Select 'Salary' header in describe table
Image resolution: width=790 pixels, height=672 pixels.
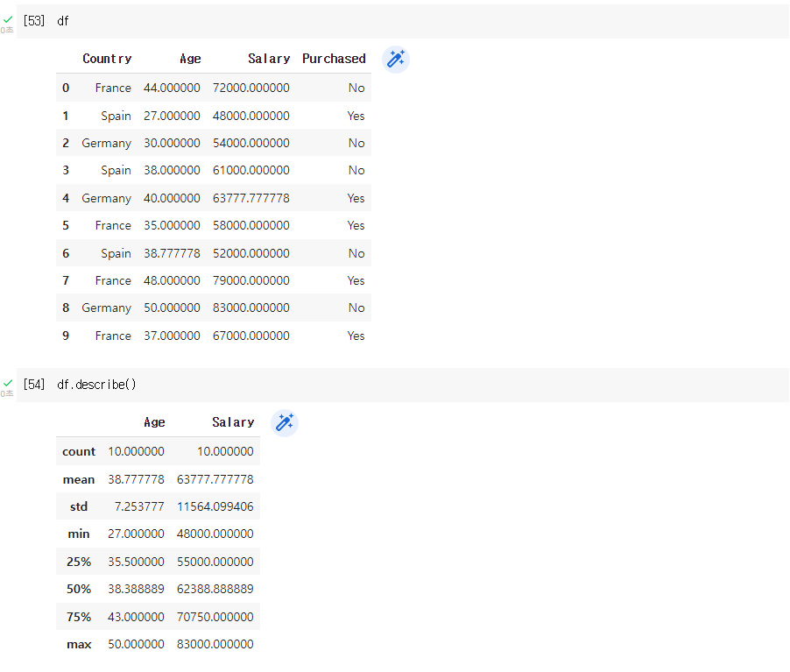pos(233,422)
